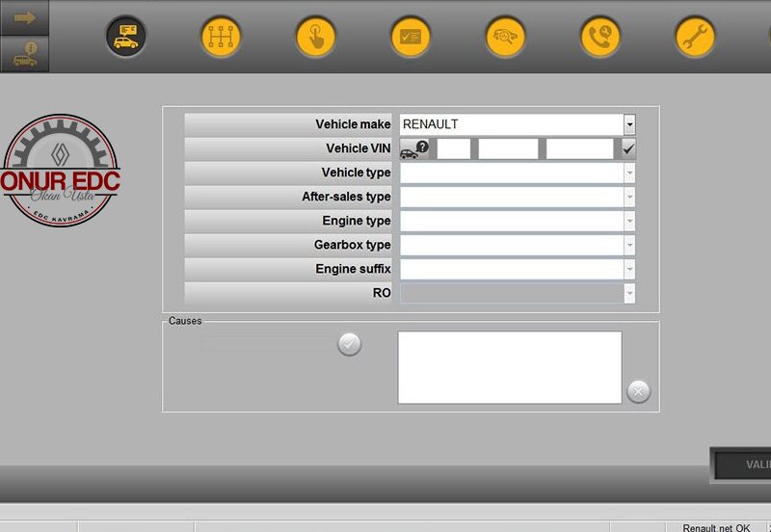Open the vehicle information icon below arrow
Viewport: 771px width, 532px height.
(x=25, y=54)
